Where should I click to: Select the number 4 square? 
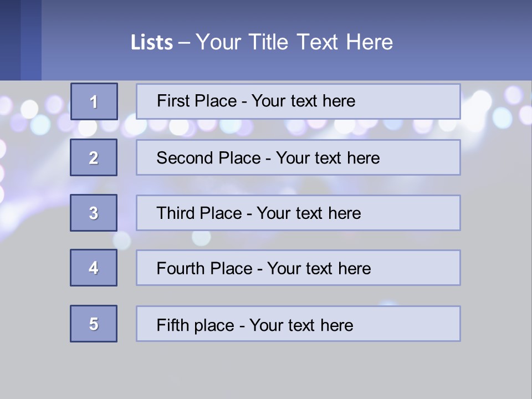pyautogui.click(x=94, y=268)
